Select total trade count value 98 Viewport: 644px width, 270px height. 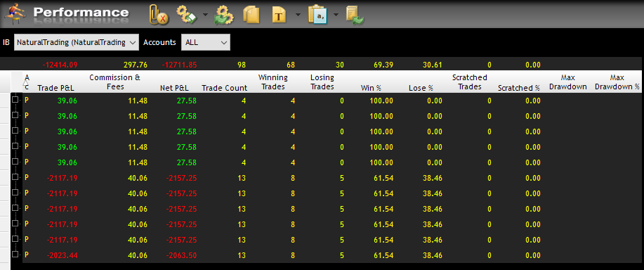[241, 65]
